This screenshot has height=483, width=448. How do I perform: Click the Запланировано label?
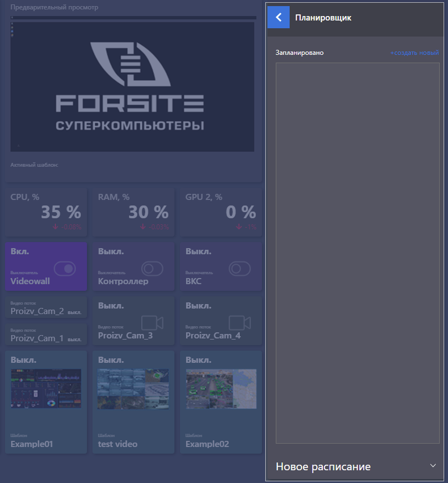point(299,53)
